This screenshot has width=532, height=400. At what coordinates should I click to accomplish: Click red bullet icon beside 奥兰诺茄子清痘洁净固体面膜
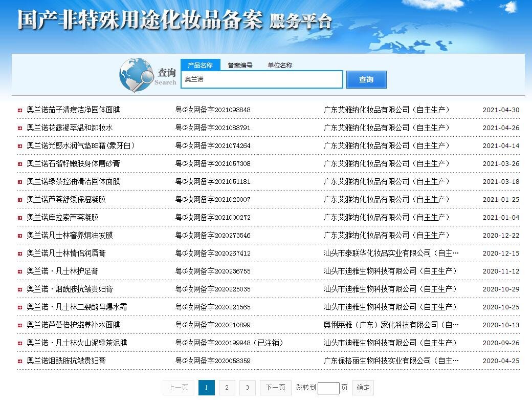(x=20, y=110)
